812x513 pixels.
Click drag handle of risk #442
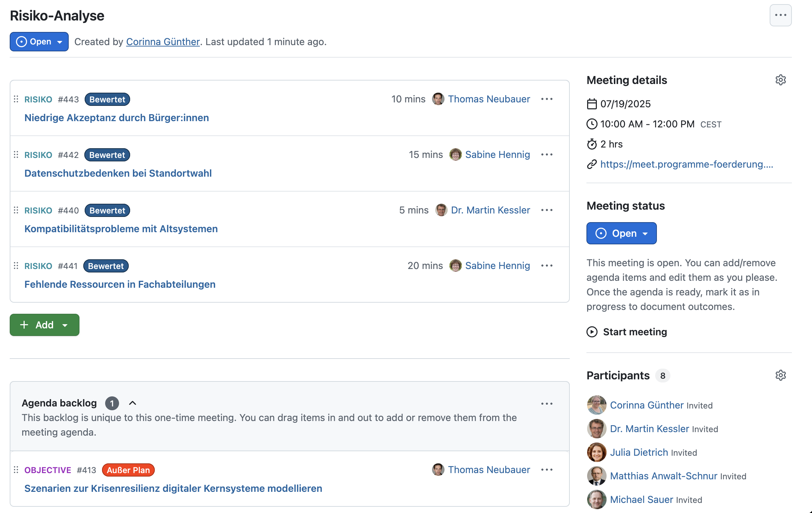coord(16,155)
